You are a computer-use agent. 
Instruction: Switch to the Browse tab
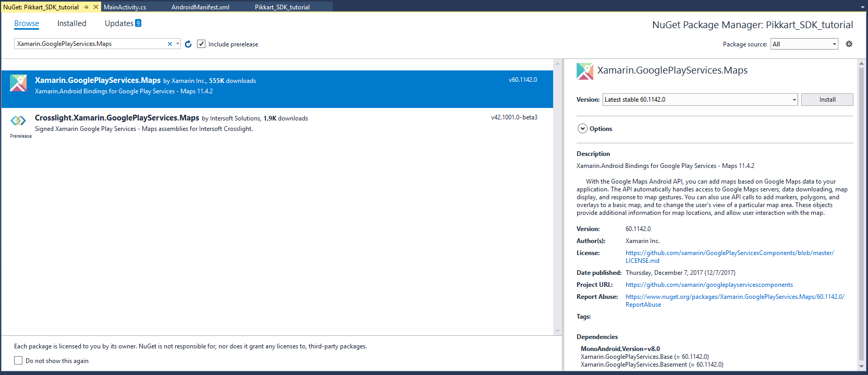[27, 23]
